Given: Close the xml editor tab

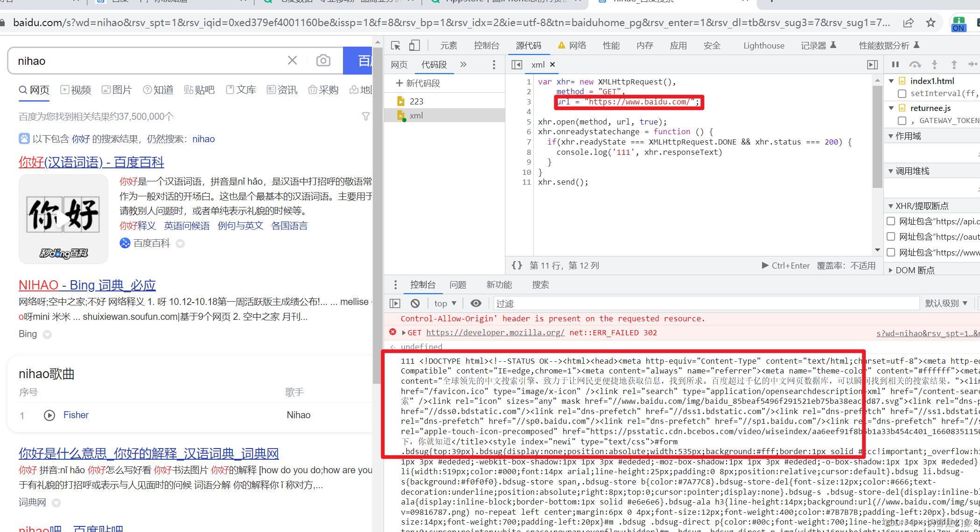Looking at the screenshot, I should tap(553, 65).
